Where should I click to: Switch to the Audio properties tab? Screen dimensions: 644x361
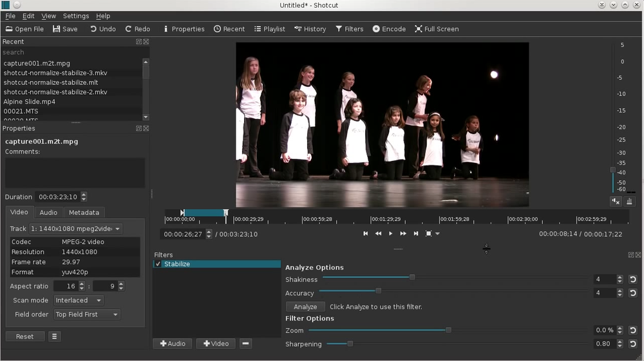click(x=48, y=212)
